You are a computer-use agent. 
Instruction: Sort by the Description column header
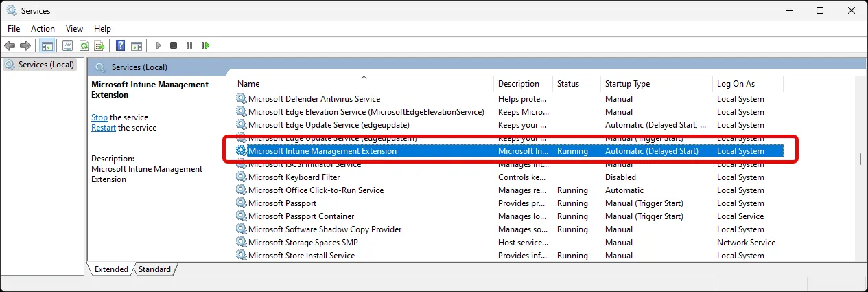524,84
